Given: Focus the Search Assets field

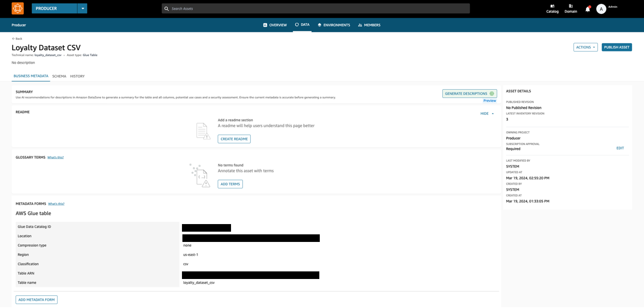Looking at the screenshot, I should click(316, 8).
